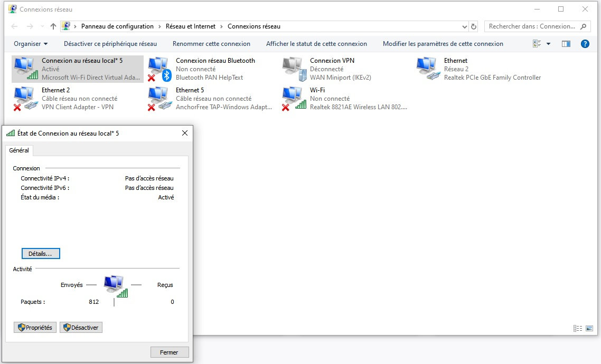The image size is (601, 364).
Task: Click Renommer cette connexion
Action: [x=211, y=44]
